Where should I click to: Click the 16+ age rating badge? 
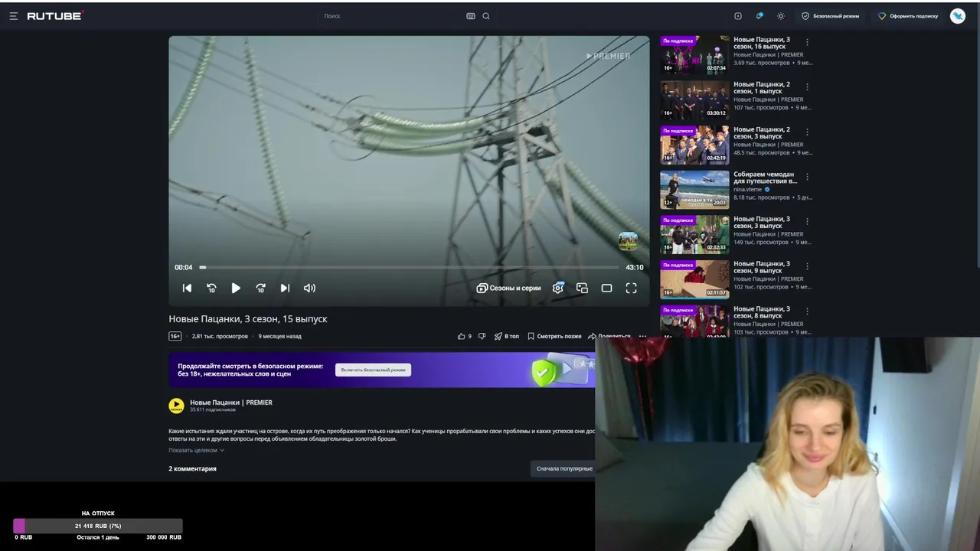coord(175,336)
